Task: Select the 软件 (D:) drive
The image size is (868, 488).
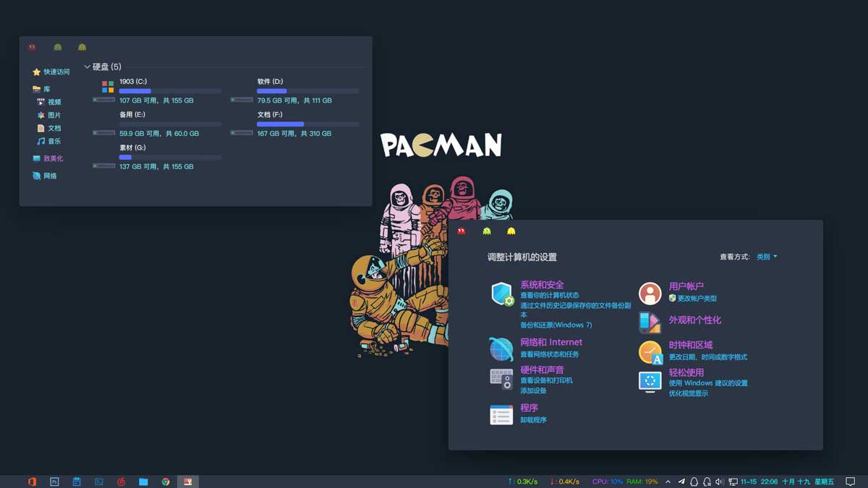Action: [294, 91]
